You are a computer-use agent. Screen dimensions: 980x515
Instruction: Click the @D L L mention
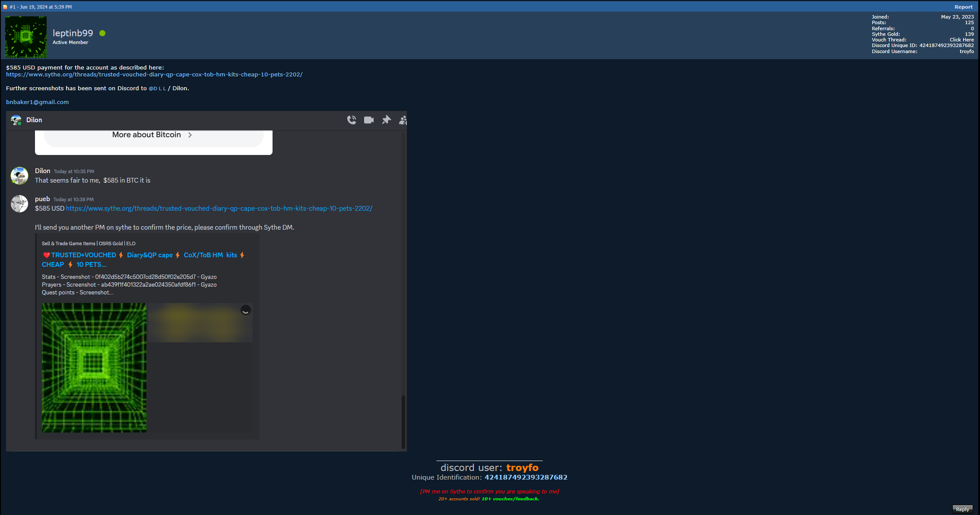point(157,88)
